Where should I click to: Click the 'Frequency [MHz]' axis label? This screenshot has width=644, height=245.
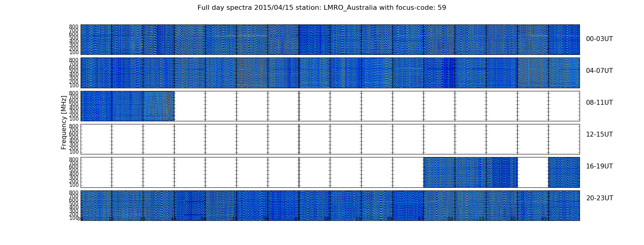[64, 123]
